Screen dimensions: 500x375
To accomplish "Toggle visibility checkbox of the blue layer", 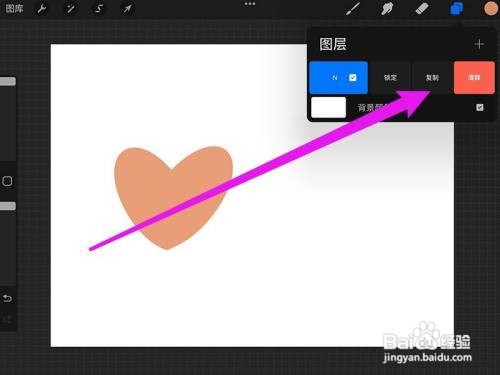I will point(353,78).
